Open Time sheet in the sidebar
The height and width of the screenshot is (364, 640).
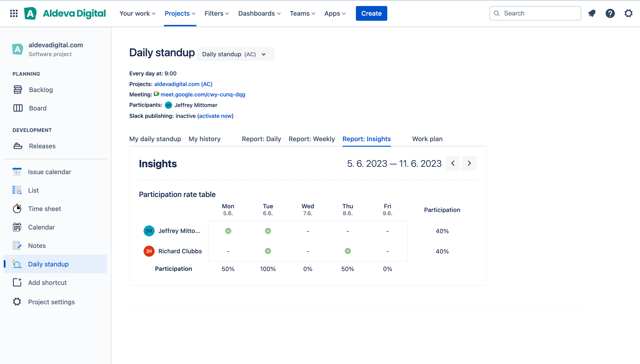[x=44, y=209]
